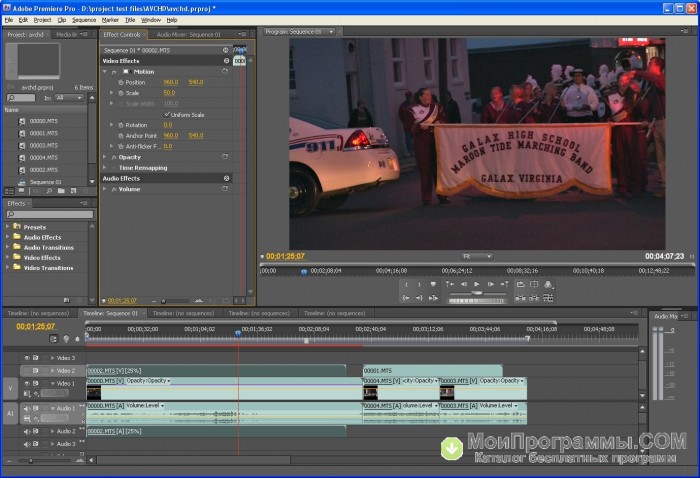This screenshot has height=478, width=700.
Task: Click New Item icon in Project panel
Action: pos(73,191)
